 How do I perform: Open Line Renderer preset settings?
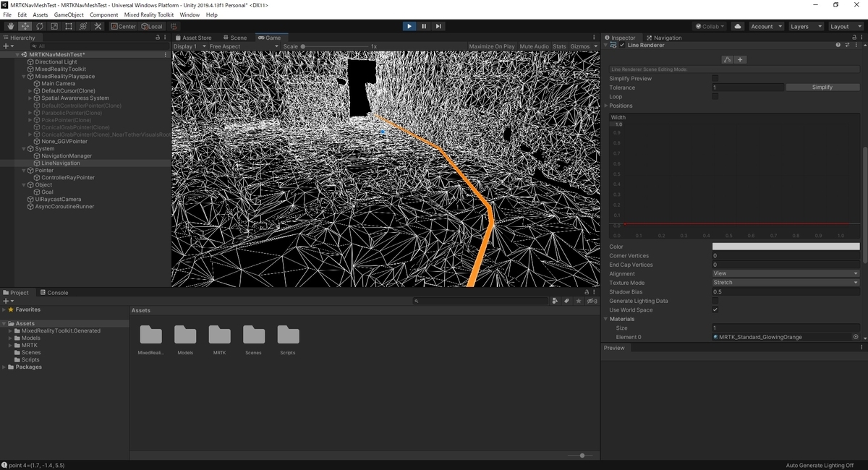click(847, 45)
